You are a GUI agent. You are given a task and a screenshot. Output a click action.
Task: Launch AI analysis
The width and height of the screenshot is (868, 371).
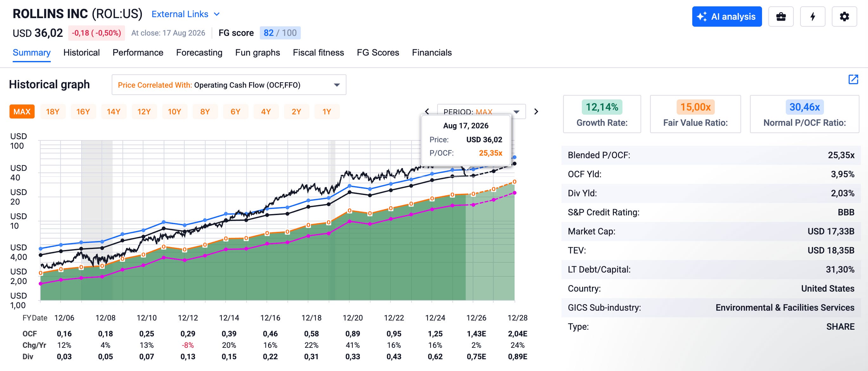coord(727,17)
